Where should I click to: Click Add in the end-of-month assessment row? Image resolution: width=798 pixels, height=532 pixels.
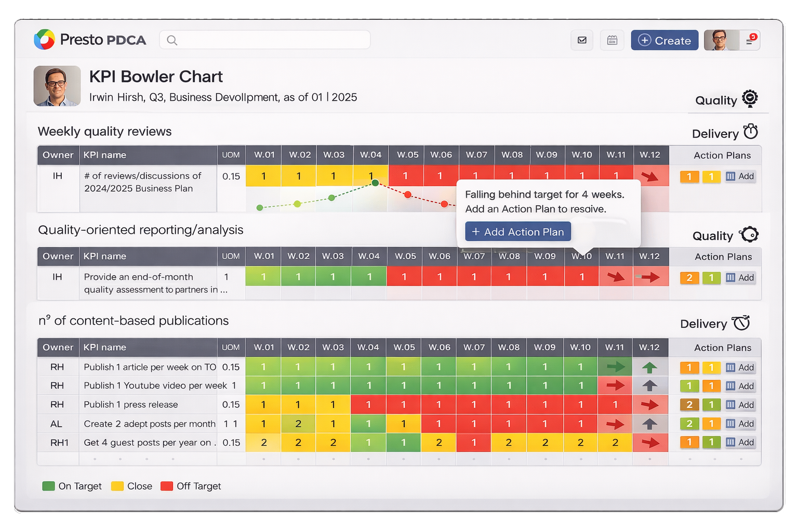(740, 278)
